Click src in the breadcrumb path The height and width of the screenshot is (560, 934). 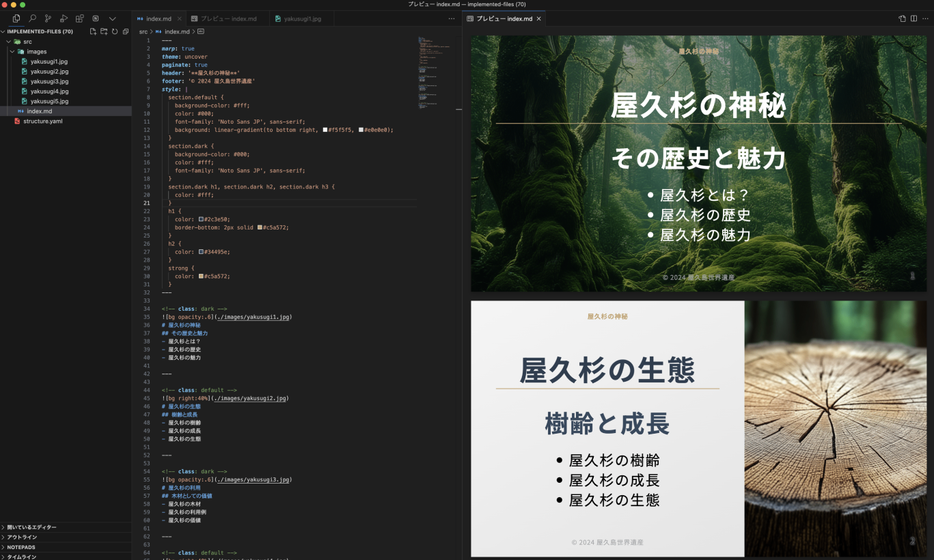(x=143, y=31)
